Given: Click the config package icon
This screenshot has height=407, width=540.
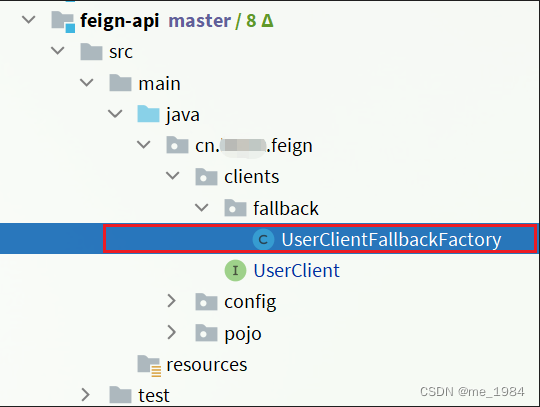Looking at the screenshot, I should click(206, 302).
